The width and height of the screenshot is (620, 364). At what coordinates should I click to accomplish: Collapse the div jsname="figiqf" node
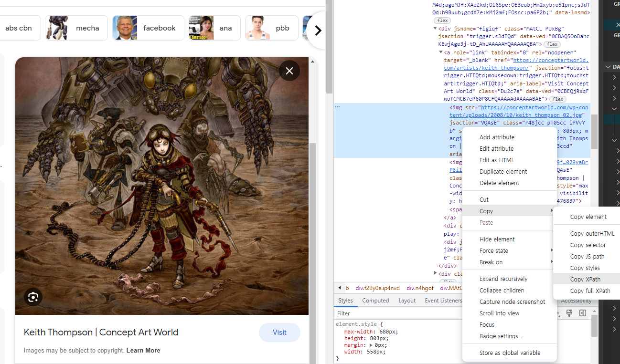(435, 28)
